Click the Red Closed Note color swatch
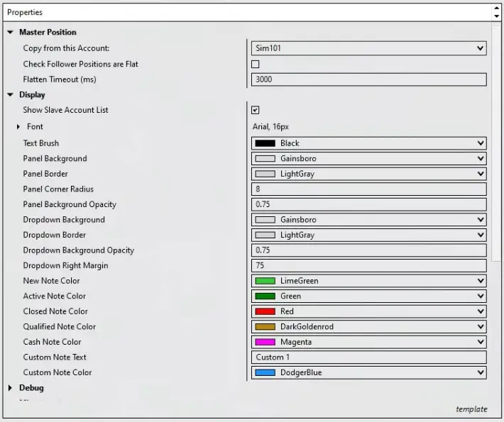The height and width of the screenshot is (422, 504). click(265, 311)
